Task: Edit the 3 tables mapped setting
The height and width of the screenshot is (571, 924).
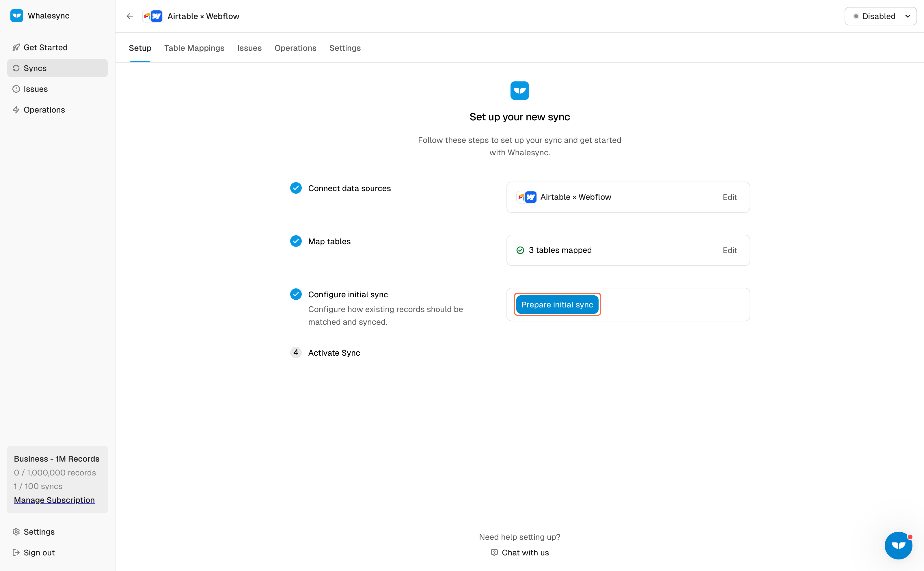Action: 730,250
